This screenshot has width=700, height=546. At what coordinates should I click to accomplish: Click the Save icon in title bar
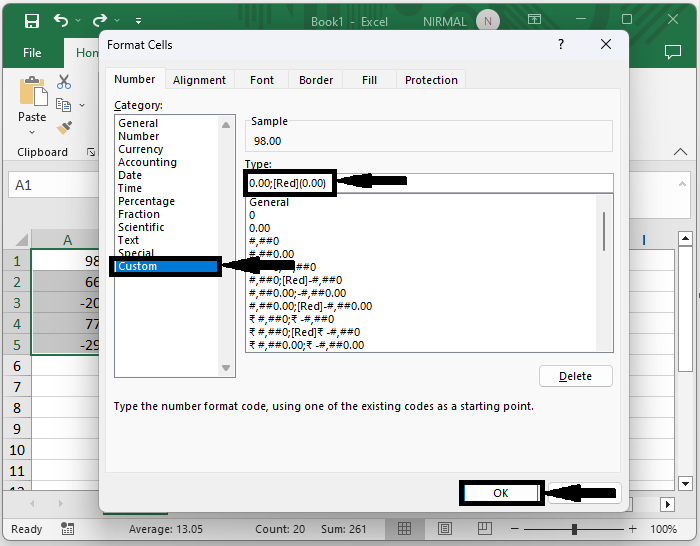[x=32, y=21]
